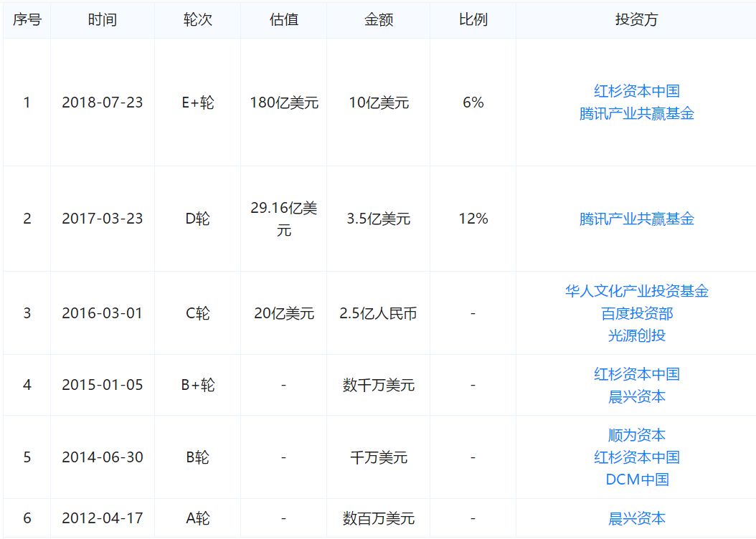Click the B+轮 round cell
756x539 pixels.
tap(198, 385)
